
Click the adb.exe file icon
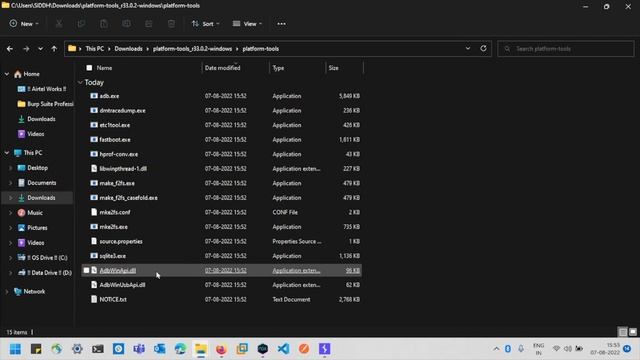[94, 96]
